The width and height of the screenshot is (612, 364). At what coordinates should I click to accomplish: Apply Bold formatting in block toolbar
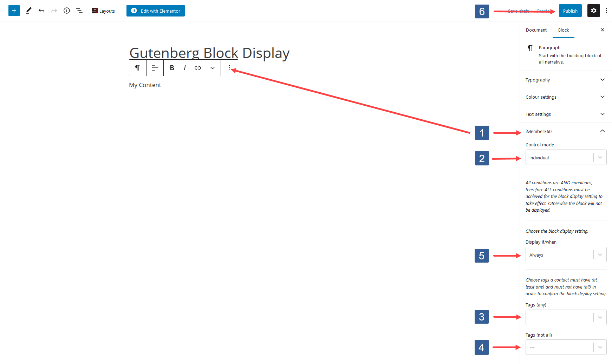[x=172, y=68]
